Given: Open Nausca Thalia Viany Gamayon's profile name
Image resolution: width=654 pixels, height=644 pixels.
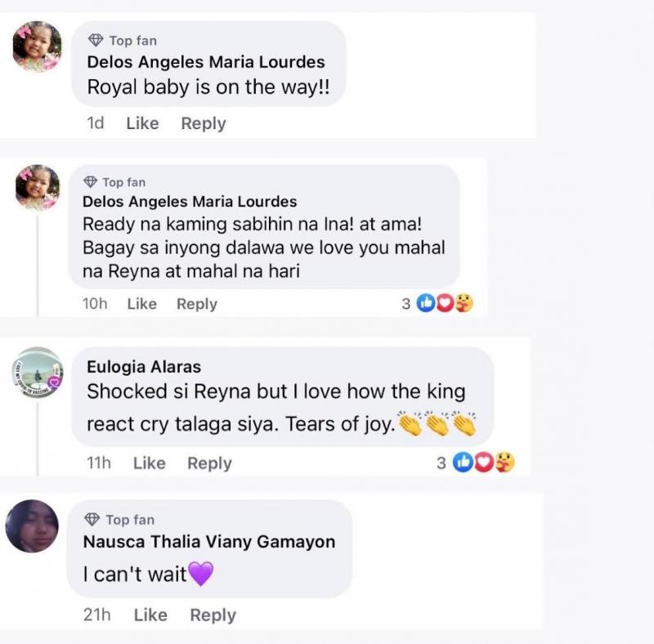Looking at the screenshot, I should point(209,542).
